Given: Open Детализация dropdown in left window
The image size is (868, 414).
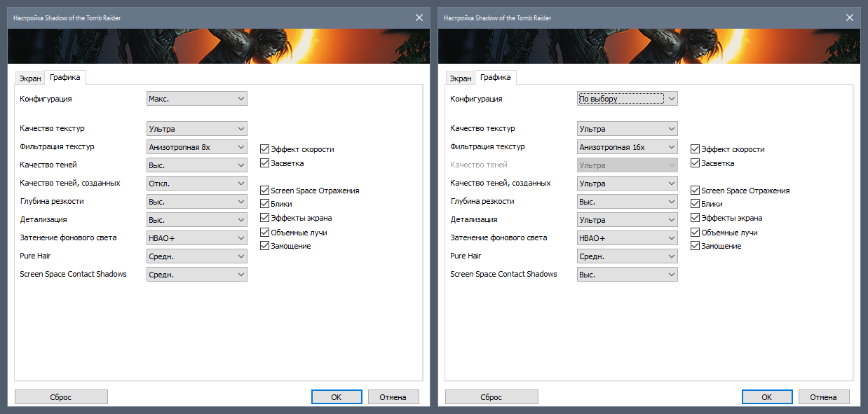Looking at the screenshot, I should coord(197,220).
